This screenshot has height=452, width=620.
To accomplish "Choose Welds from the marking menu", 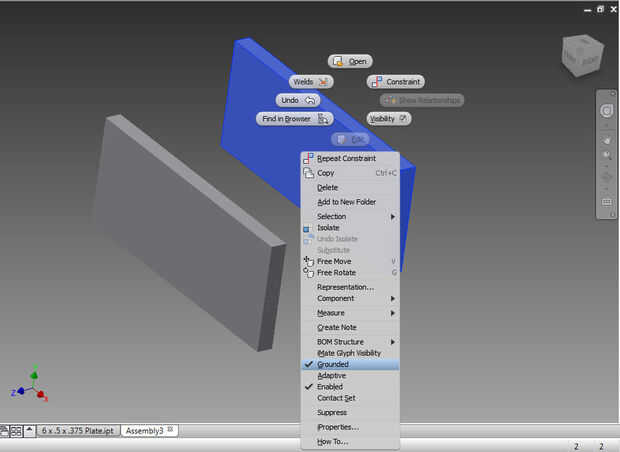I will (311, 82).
